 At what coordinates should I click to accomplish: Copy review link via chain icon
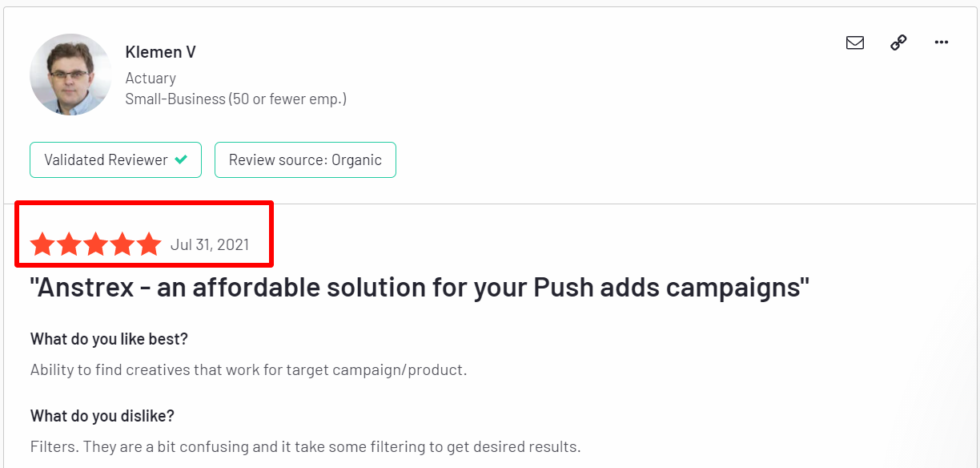(x=898, y=43)
